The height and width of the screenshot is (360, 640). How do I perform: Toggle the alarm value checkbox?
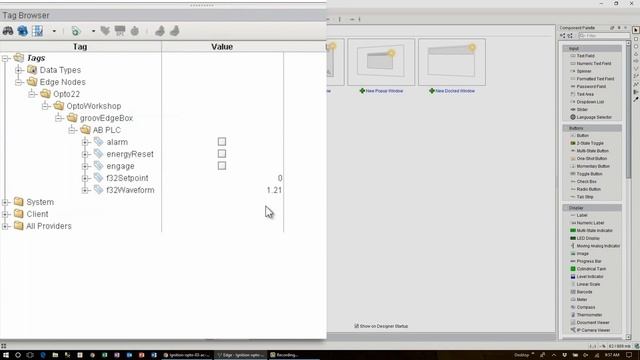click(222, 142)
